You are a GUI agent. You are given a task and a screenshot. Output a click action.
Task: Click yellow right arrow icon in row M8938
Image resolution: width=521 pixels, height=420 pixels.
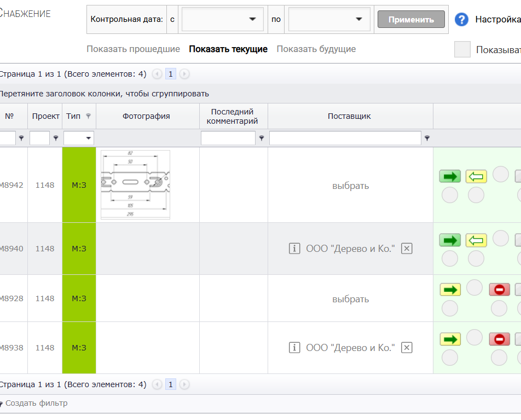point(450,340)
